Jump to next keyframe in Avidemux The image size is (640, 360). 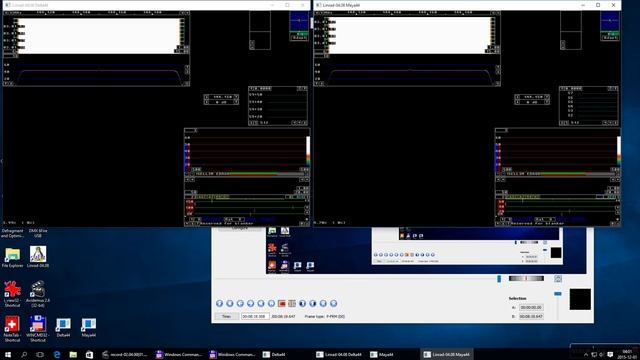[x=271, y=303]
